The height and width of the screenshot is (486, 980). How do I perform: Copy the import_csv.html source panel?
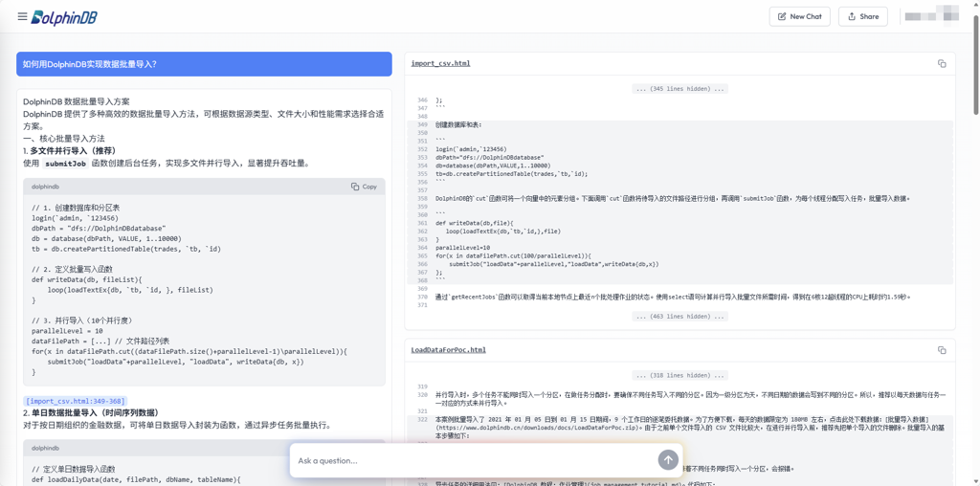tap(942, 64)
